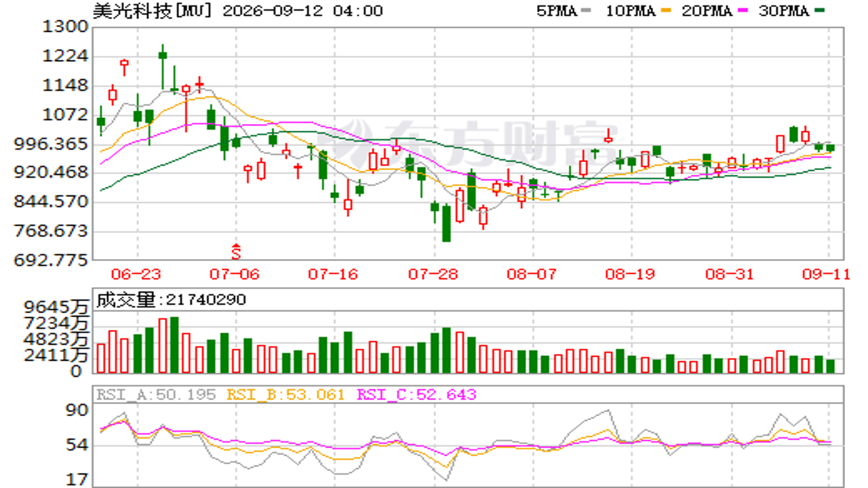Select the 5PMA legend label
The width and height of the screenshot is (868, 488).
558,11
